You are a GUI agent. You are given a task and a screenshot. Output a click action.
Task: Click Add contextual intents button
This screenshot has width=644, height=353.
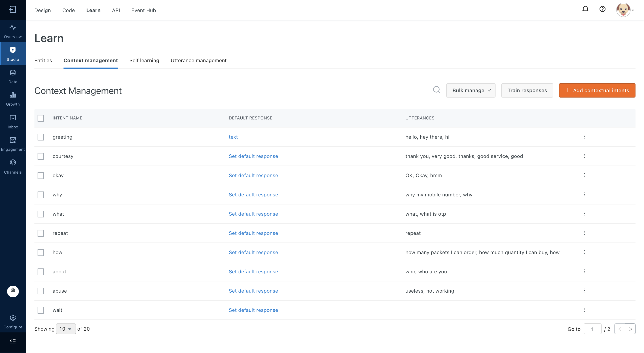[x=597, y=90]
